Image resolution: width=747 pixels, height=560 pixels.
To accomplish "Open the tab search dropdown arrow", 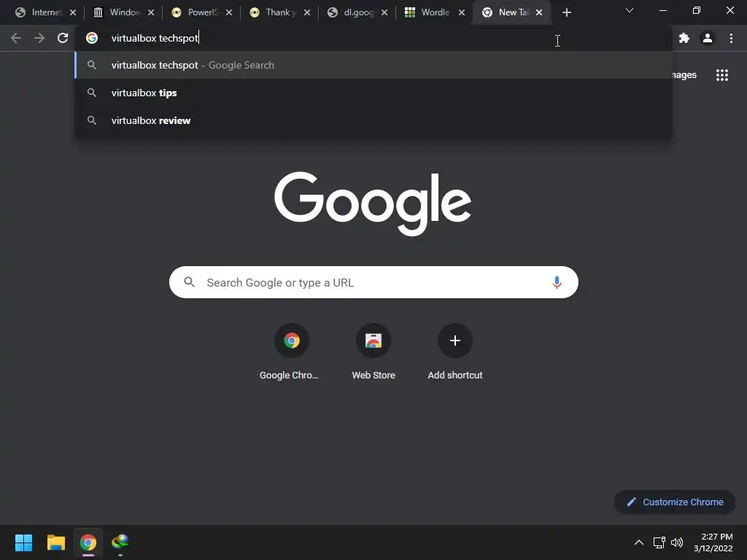I will pyautogui.click(x=630, y=10).
